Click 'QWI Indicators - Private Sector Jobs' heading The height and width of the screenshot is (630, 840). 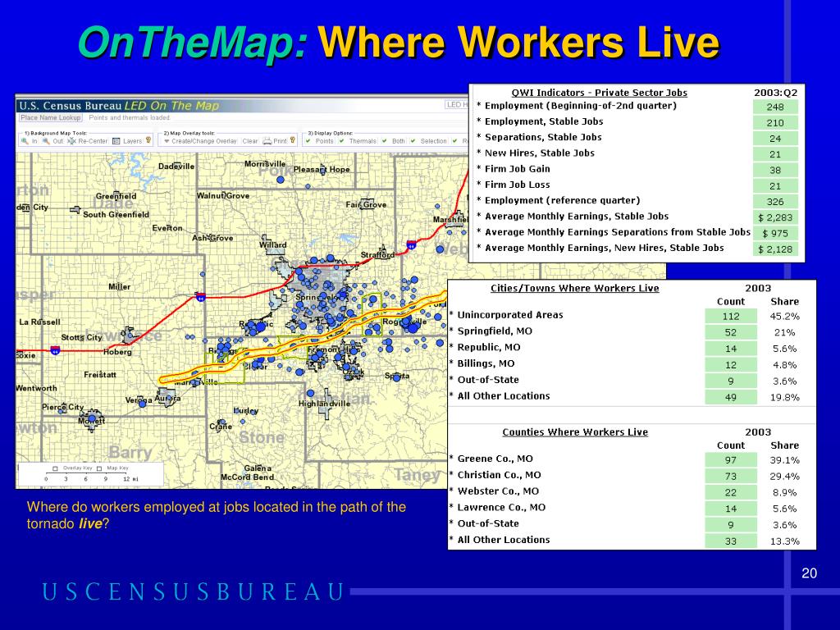tap(599, 93)
